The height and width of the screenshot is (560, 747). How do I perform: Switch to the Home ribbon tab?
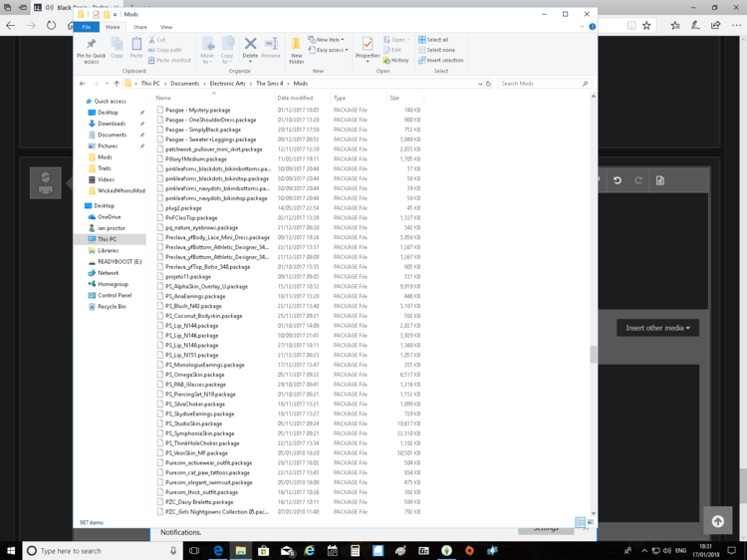pos(113,27)
